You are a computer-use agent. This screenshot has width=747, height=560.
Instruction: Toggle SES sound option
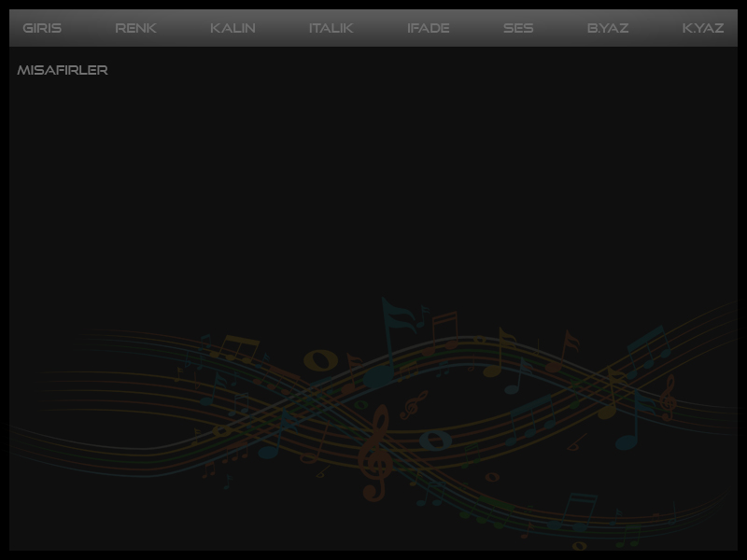(518, 28)
